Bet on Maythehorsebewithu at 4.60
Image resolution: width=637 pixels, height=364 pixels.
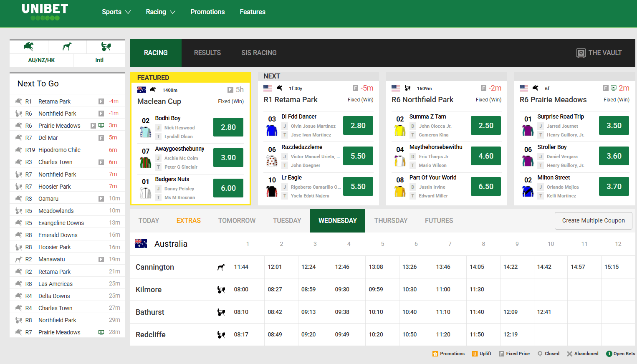coord(486,156)
